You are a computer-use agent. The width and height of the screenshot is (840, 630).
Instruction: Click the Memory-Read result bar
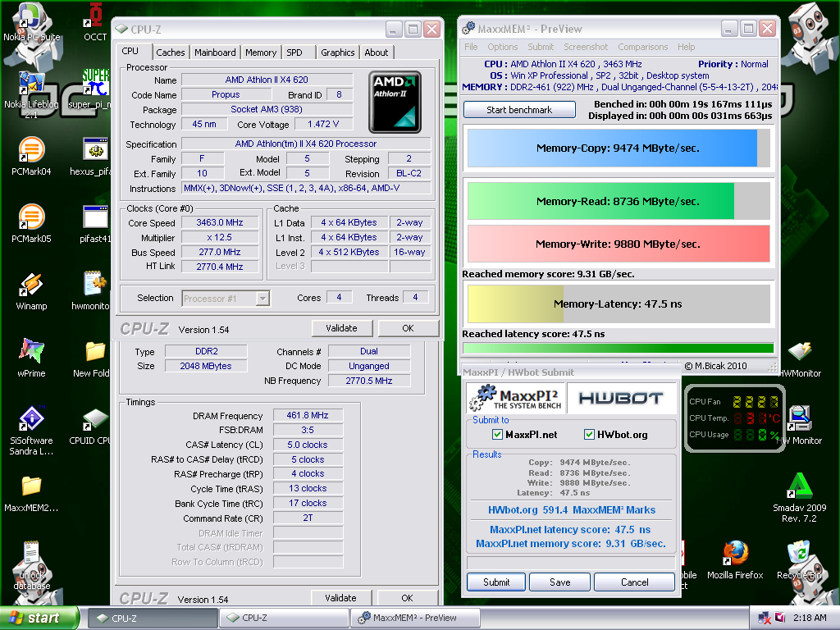click(619, 202)
